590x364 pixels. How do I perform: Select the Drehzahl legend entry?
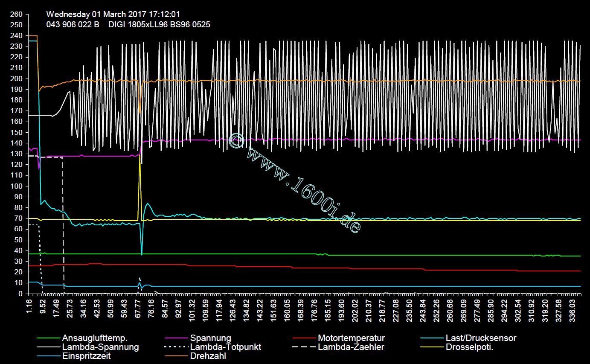pyautogui.click(x=208, y=356)
